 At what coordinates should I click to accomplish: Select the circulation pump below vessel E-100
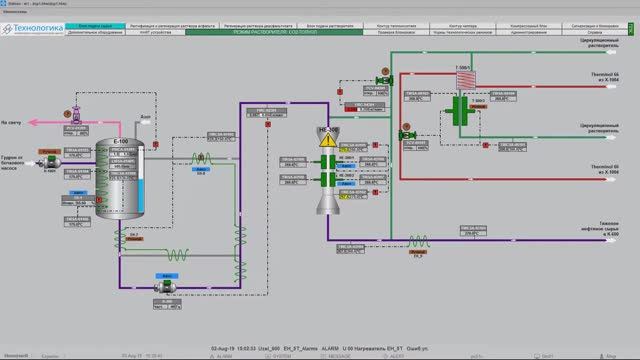pyautogui.click(x=166, y=287)
